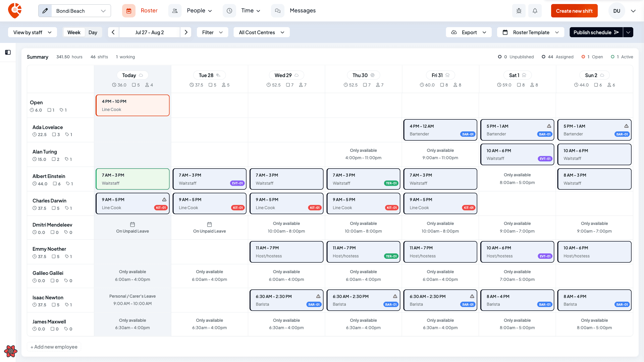The width and height of the screenshot is (644, 362).
Task: Click warning icon on Charles Darwin Today shift
Action: pos(164,199)
